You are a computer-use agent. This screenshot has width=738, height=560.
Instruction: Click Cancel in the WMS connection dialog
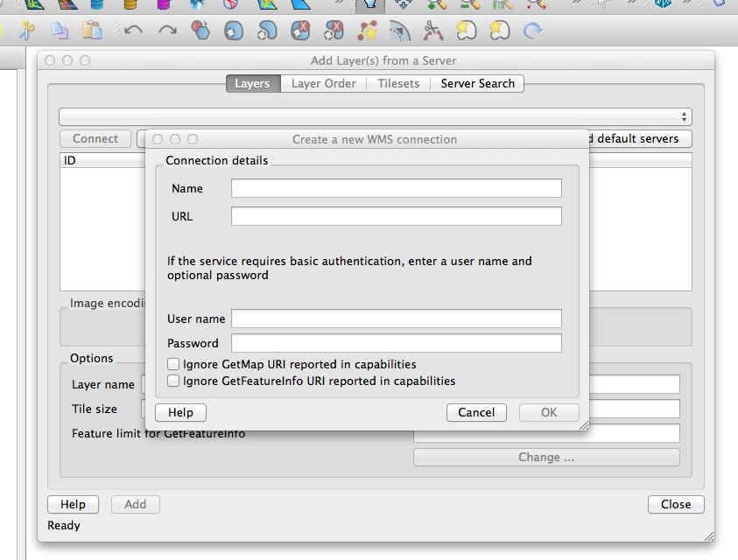[x=476, y=412]
